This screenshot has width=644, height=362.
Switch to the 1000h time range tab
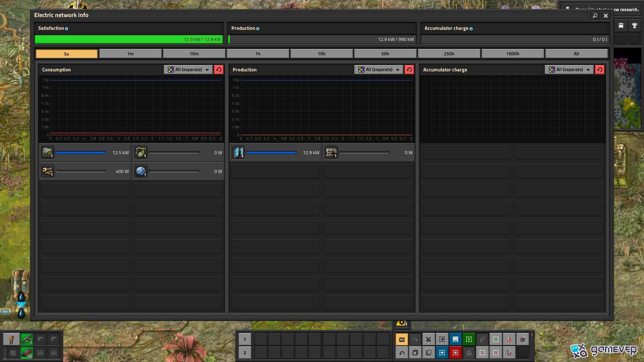point(513,54)
